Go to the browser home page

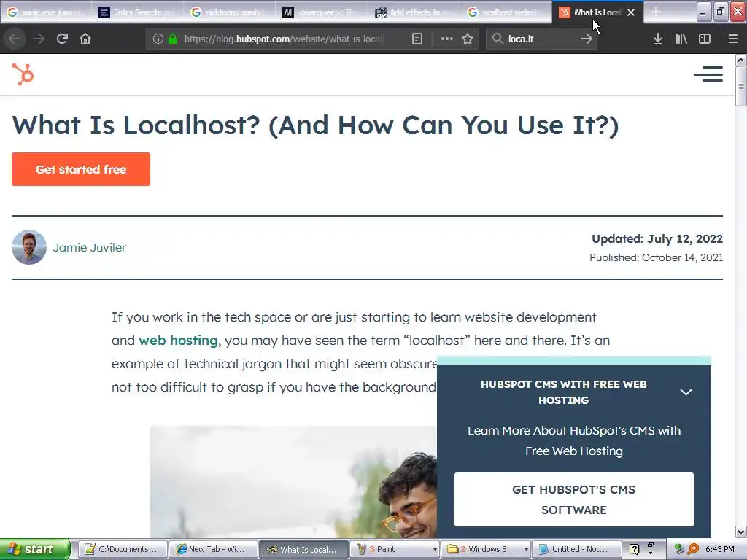[85, 39]
